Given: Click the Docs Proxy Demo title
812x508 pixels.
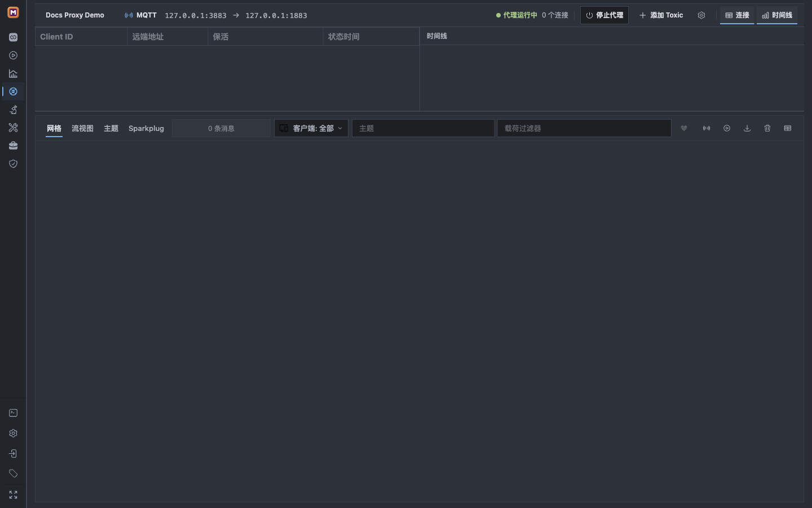Looking at the screenshot, I should click(x=75, y=15).
